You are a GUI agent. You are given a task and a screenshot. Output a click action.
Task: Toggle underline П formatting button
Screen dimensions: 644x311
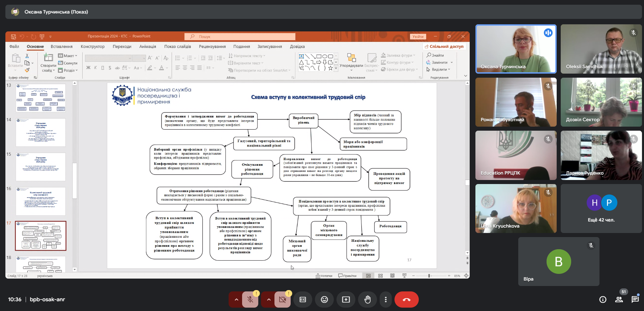click(103, 68)
